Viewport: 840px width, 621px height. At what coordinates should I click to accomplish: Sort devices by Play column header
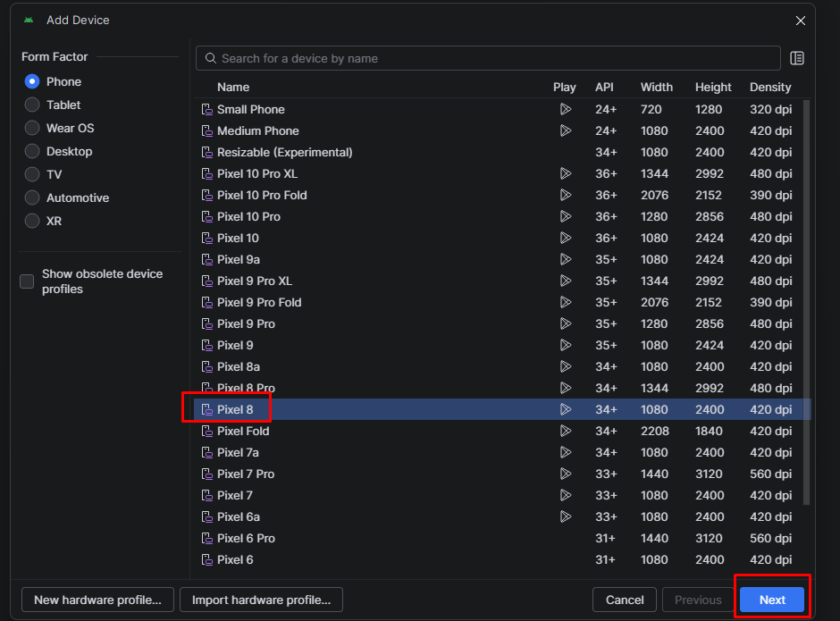pos(564,87)
